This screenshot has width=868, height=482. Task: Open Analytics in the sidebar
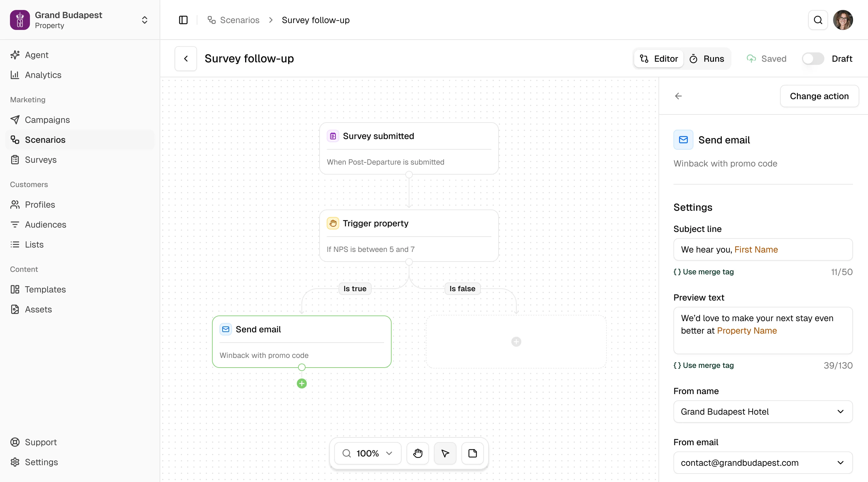tap(80, 75)
